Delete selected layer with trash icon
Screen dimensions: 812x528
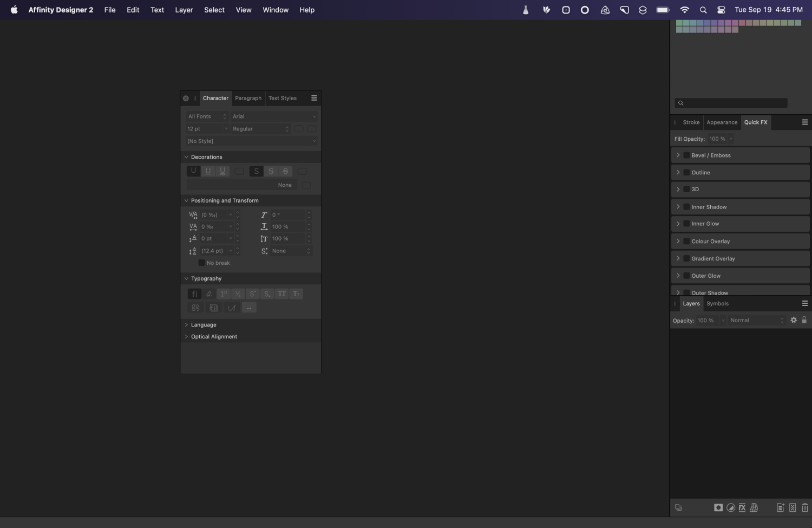pos(805,507)
